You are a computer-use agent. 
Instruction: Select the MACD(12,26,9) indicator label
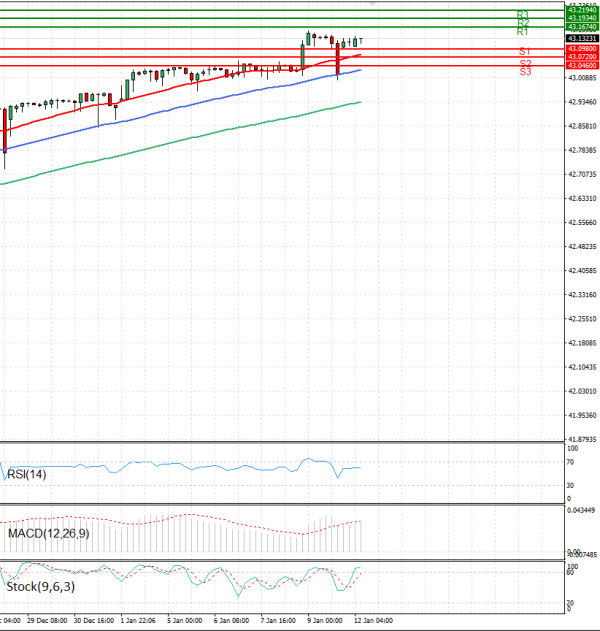[x=48, y=534]
